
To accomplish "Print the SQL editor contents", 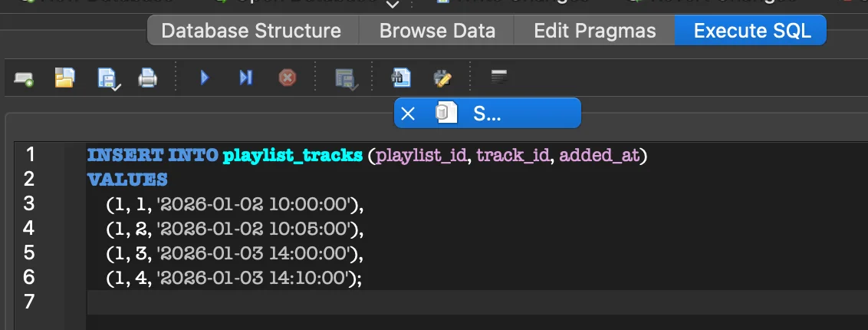I will [147, 78].
